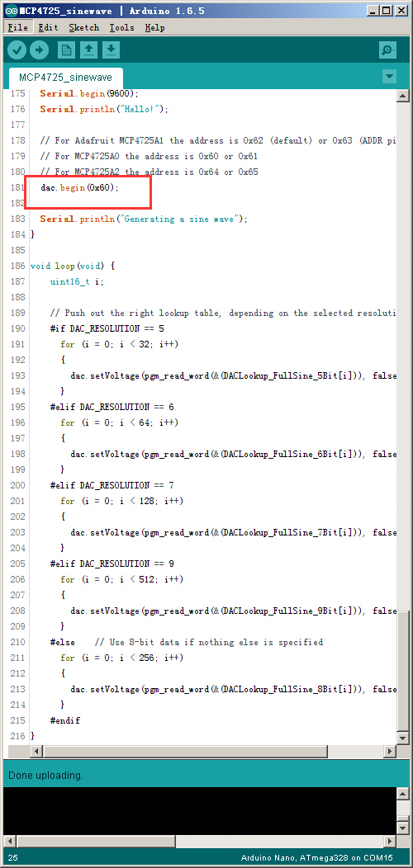Click the Arduino logo in the title bar
413x868 pixels.
[x=9, y=11]
